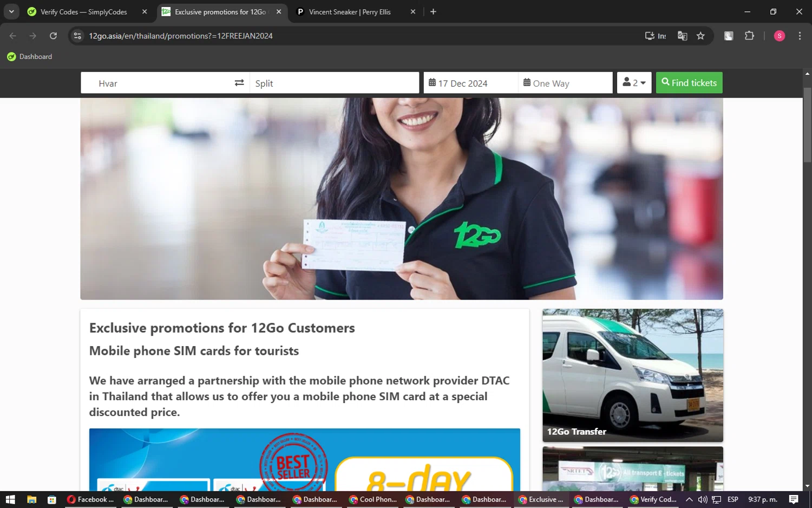The height and width of the screenshot is (508, 812).
Task: Click the address bar URL
Action: [x=181, y=36]
